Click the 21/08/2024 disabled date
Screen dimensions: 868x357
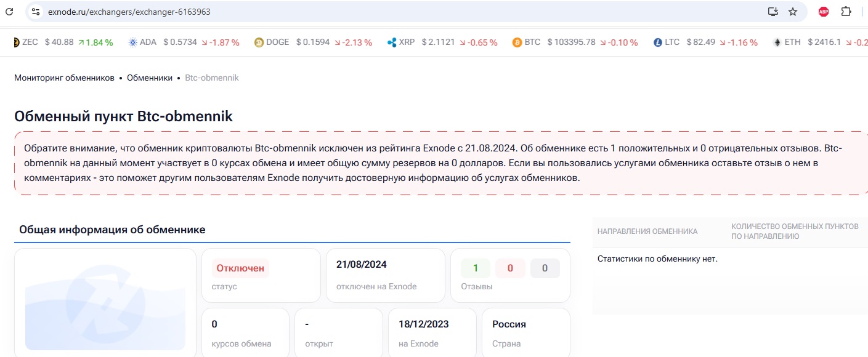pyautogui.click(x=362, y=265)
